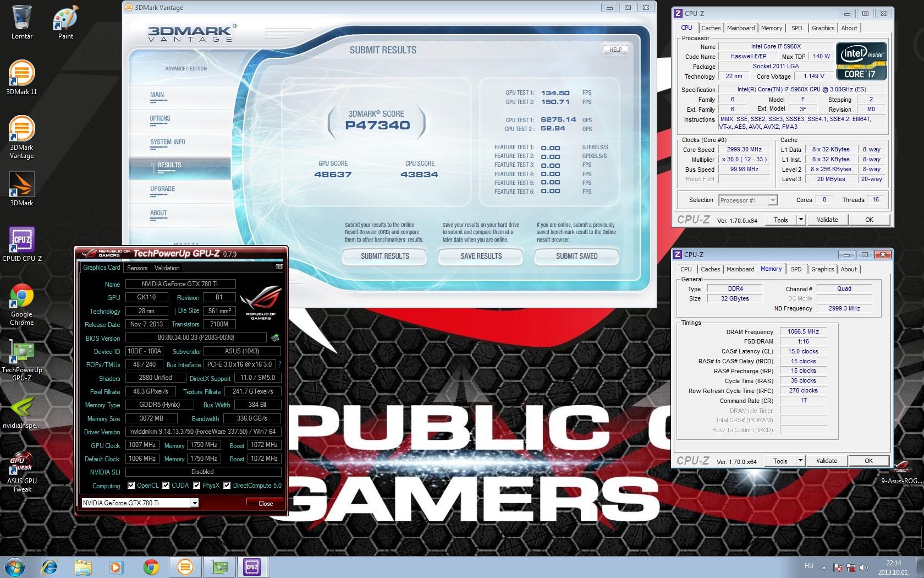This screenshot has height=578, width=924.
Task: Click the Save Results button
Action: pos(481,256)
